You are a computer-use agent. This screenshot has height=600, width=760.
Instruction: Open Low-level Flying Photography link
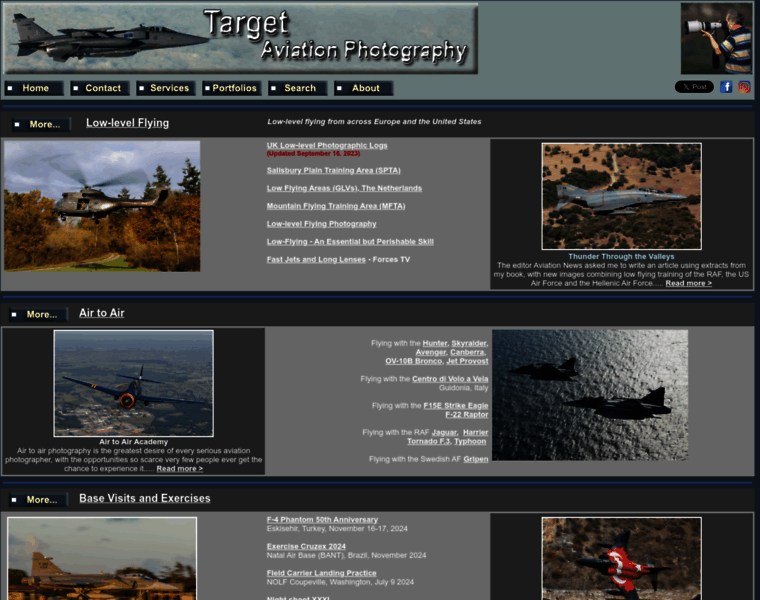(x=321, y=224)
